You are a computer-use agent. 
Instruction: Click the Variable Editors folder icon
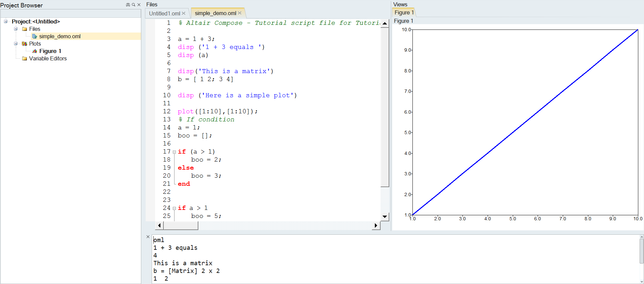[24, 58]
